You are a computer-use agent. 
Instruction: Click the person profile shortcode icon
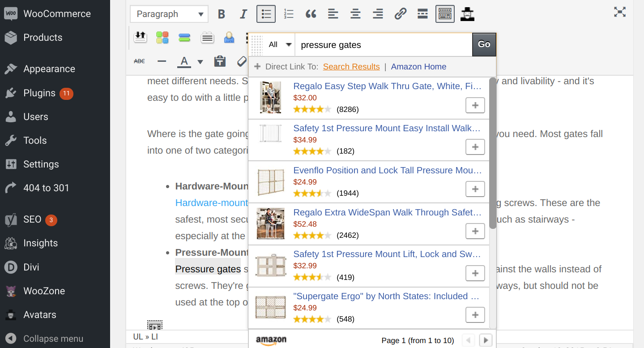coord(229,38)
